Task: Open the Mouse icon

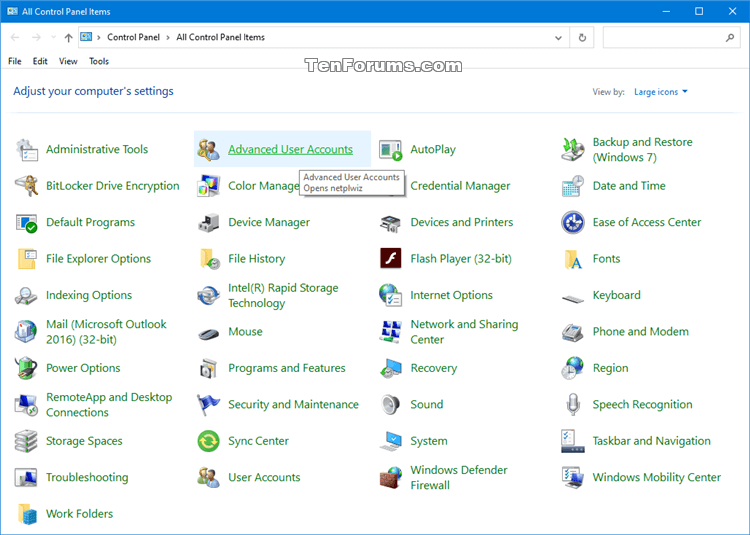Action: coord(209,333)
